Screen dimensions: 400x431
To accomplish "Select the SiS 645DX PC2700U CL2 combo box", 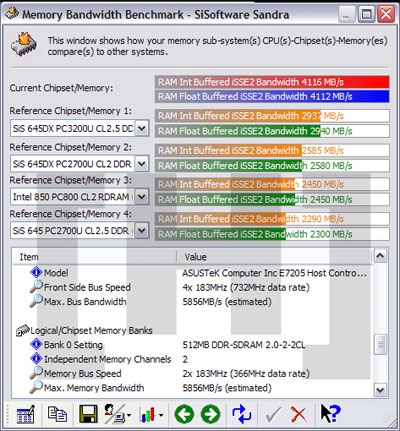I will coord(79,164).
